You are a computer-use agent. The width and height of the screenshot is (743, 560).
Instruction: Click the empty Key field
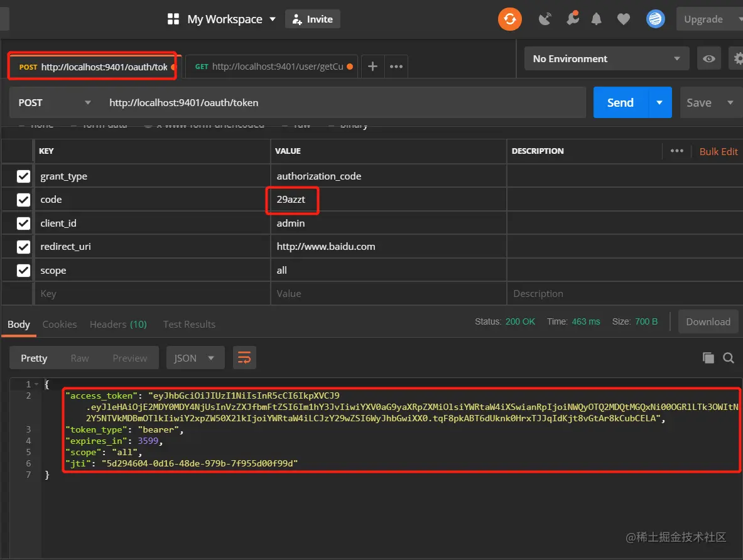point(152,294)
